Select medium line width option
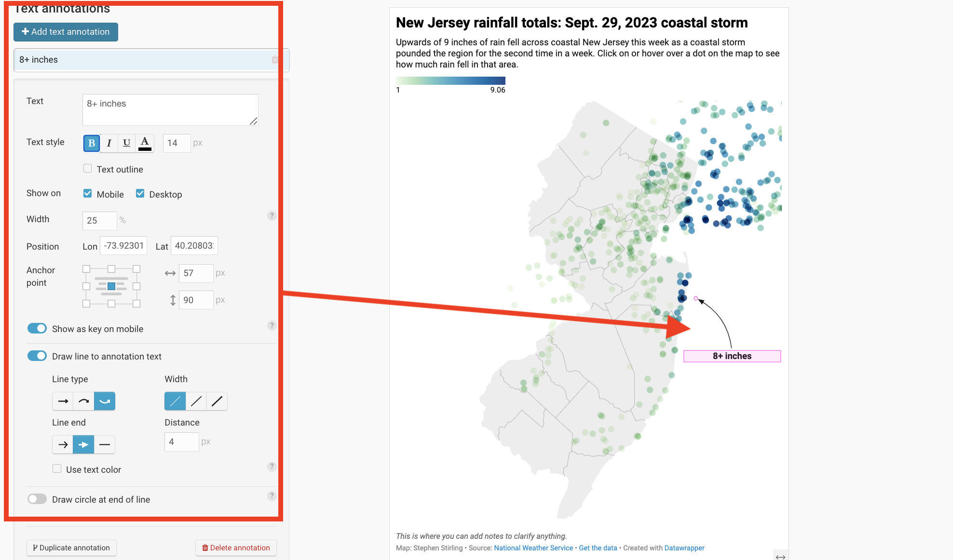This screenshot has width=953, height=560. coord(196,401)
